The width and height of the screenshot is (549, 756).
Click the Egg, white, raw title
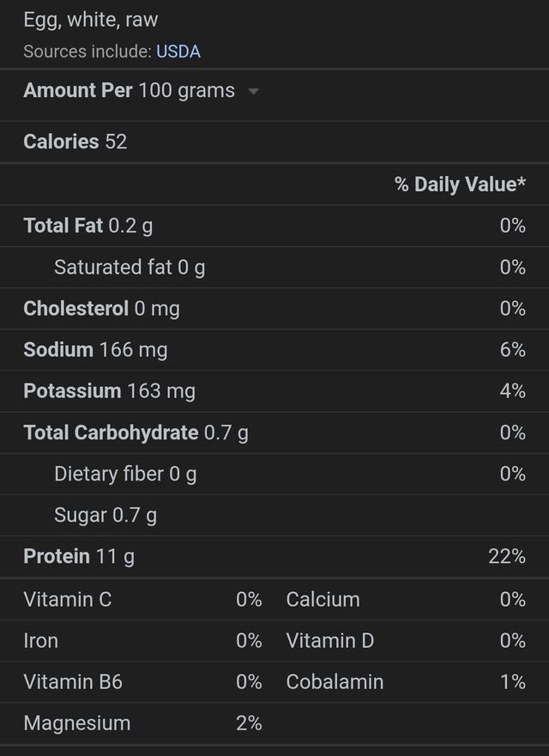click(91, 20)
